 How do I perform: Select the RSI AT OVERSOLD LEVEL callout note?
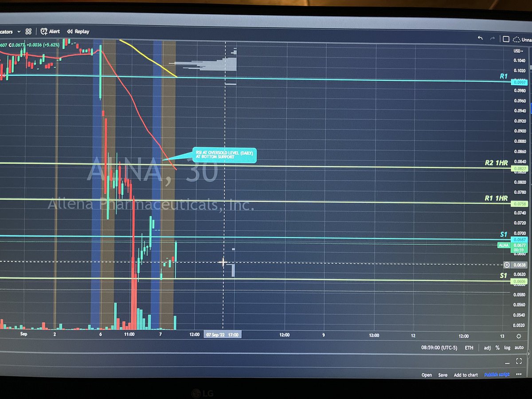click(x=224, y=155)
